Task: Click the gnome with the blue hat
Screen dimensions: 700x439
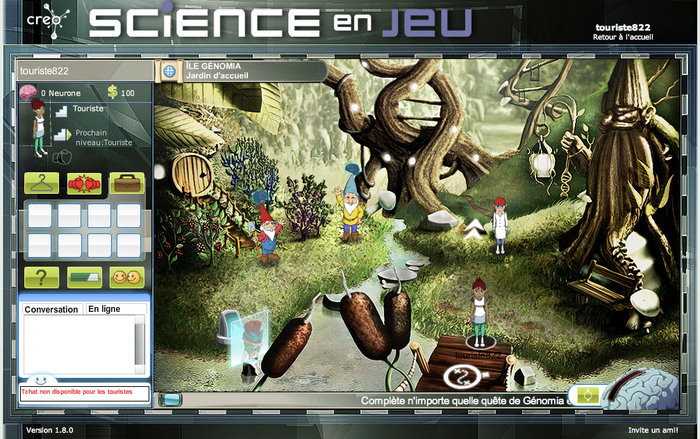Action: pos(351,203)
